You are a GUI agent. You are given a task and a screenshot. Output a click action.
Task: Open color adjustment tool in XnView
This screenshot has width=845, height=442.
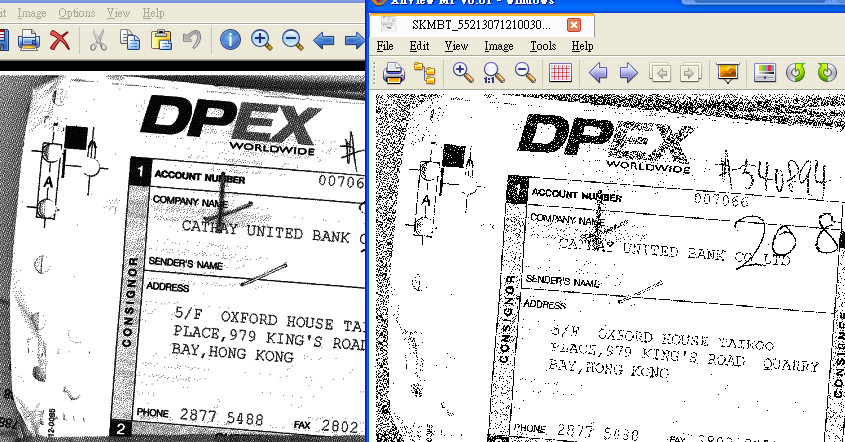765,73
